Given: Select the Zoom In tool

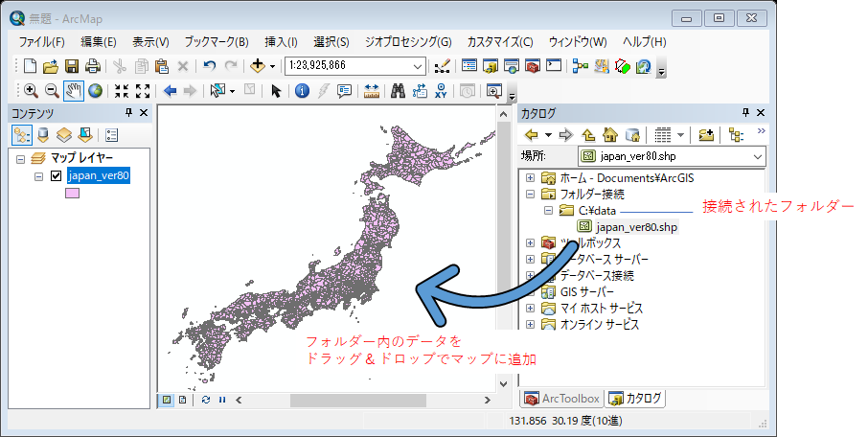Looking at the screenshot, I should coord(31,90).
